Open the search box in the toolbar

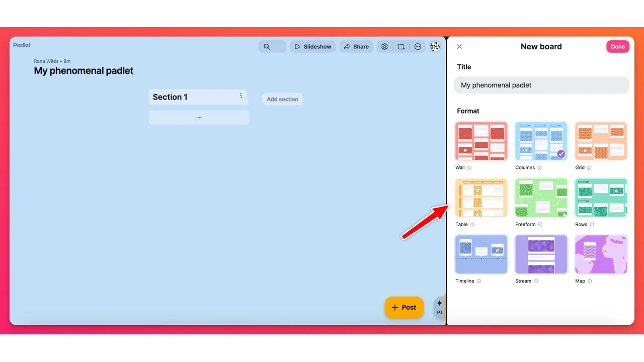point(272,47)
